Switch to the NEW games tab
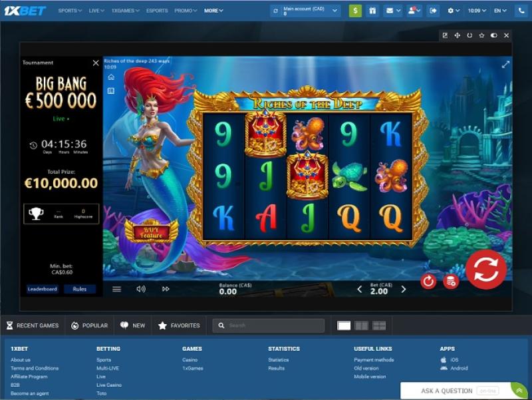The image size is (532, 400). pos(132,325)
